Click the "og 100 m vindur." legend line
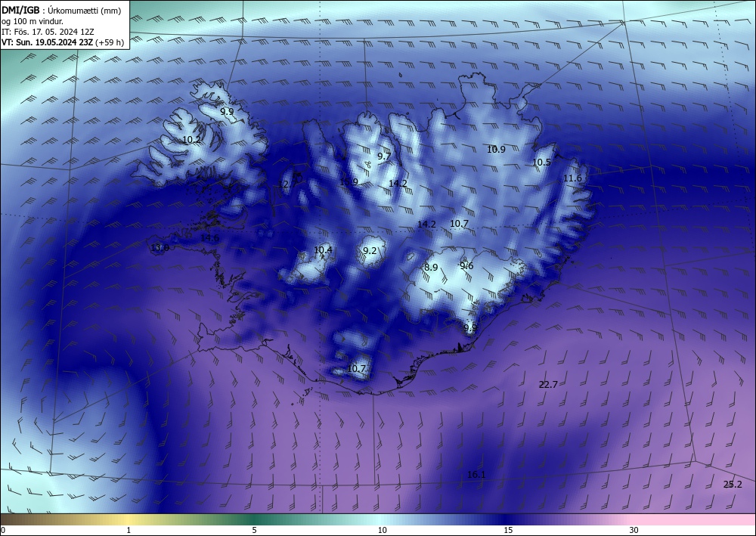The image size is (756, 536). click(x=33, y=21)
